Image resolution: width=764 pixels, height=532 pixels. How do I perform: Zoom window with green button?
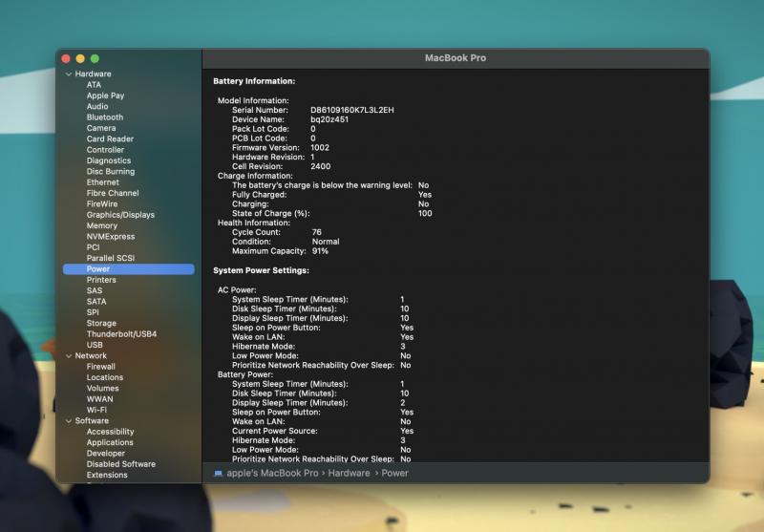point(95,58)
